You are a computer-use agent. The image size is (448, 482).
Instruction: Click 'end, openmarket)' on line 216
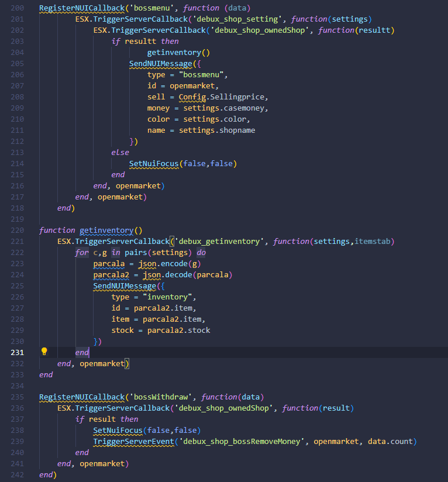(x=129, y=185)
